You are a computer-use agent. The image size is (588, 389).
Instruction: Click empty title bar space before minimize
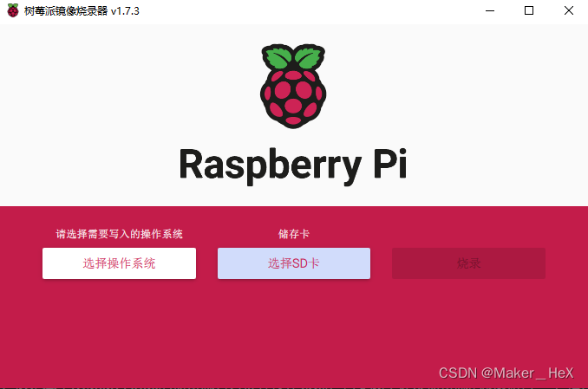[300, 11]
